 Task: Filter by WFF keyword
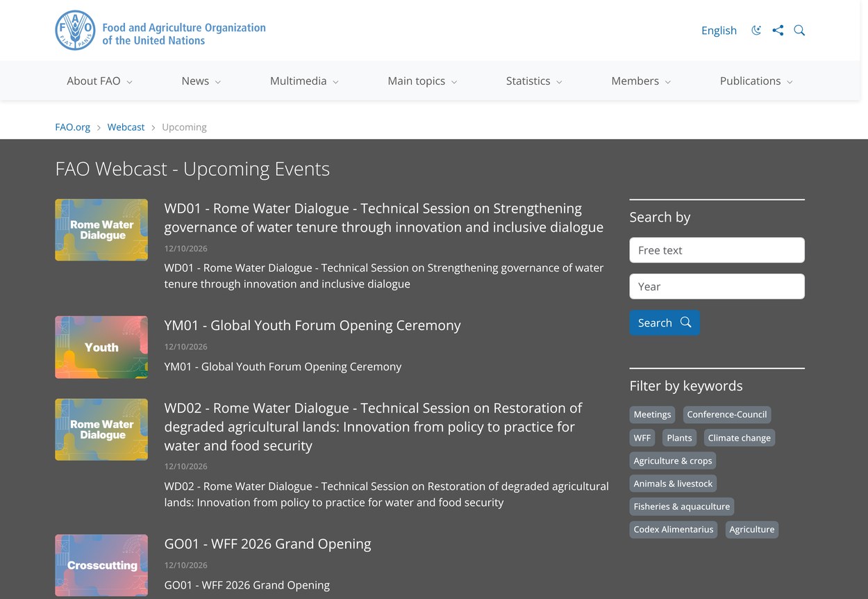point(642,438)
